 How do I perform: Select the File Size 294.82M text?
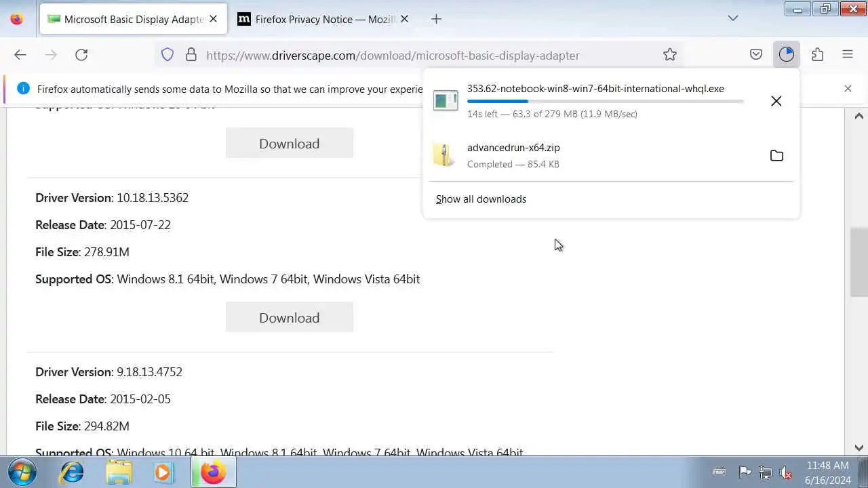click(82, 426)
